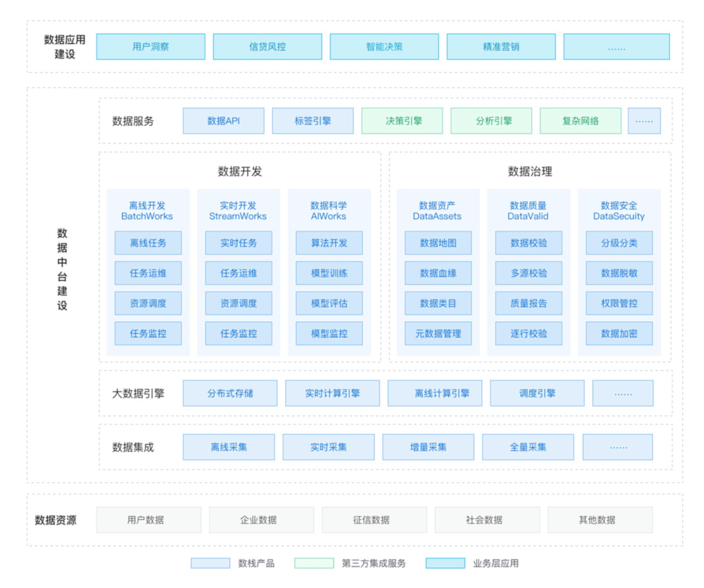Click the 元数据管理 box
The height and width of the screenshot is (588, 704).
(438, 333)
